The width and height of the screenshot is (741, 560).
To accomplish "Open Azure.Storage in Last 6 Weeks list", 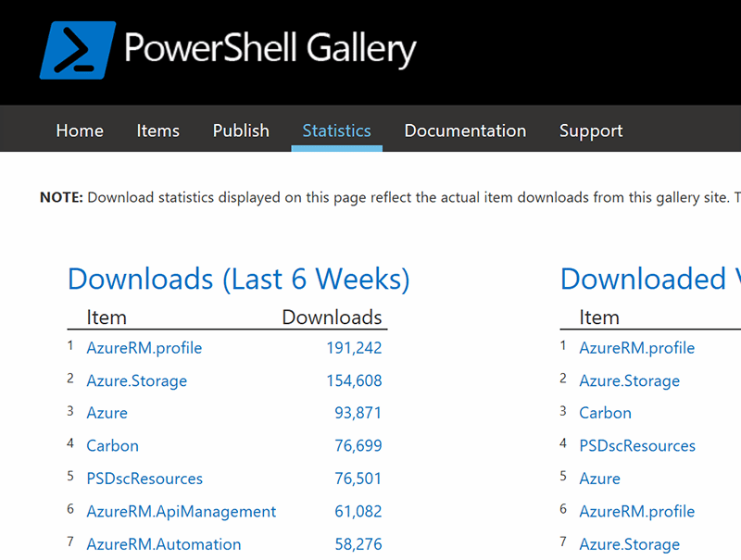I will [136, 380].
